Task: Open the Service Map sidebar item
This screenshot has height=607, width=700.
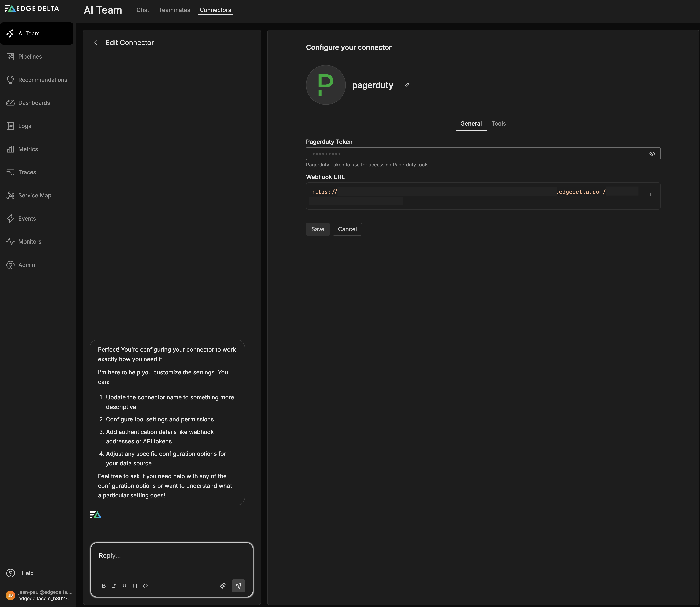Action: coord(34,195)
